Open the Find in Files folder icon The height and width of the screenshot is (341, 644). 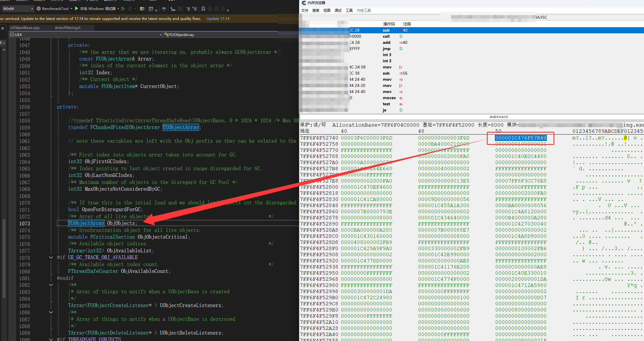(142, 9)
